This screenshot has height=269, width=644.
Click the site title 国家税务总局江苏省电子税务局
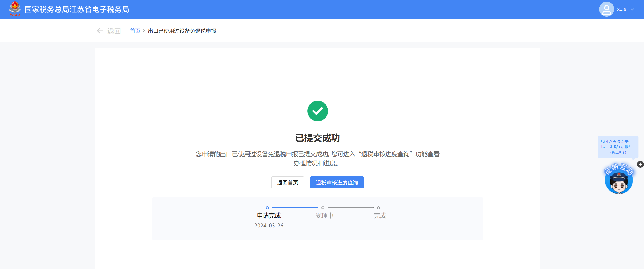click(77, 9)
